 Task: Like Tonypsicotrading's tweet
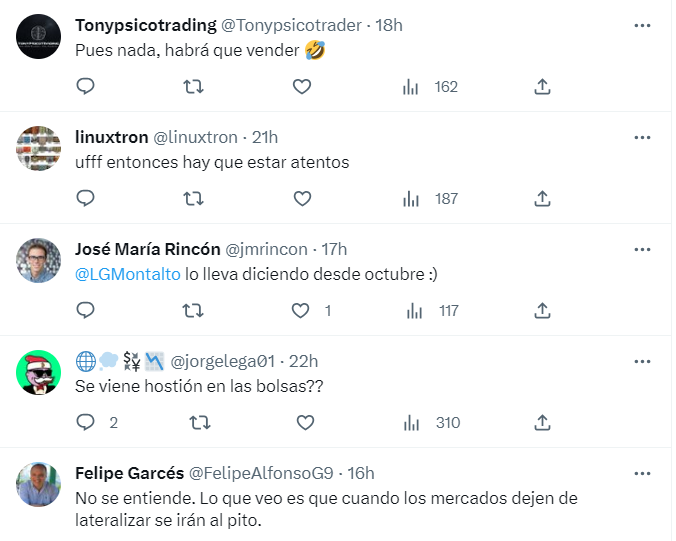click(302, 87)
